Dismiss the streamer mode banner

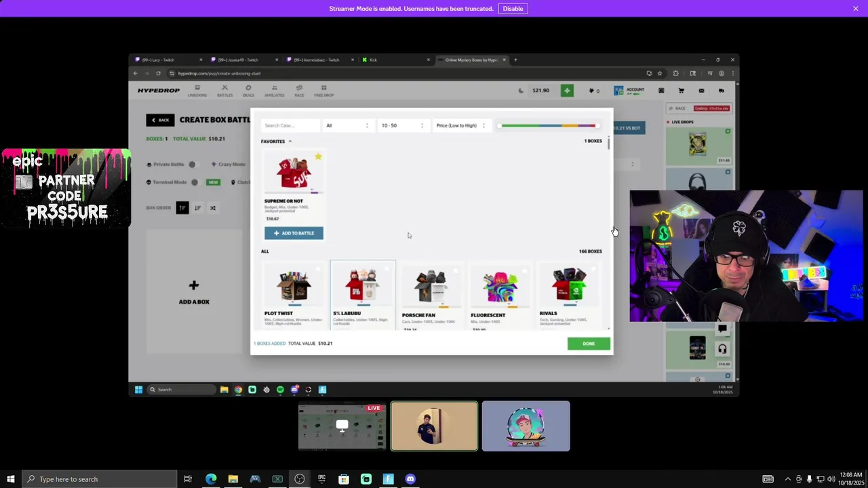(x=856, y=9)
